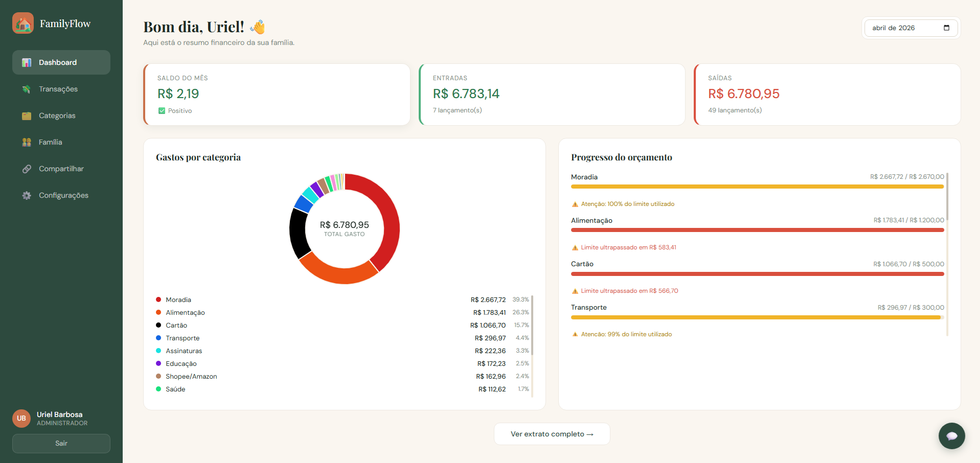
Task: Click the Shopee/Amazon legend row label
Action: pyautogui.click(x=191, y=376)
